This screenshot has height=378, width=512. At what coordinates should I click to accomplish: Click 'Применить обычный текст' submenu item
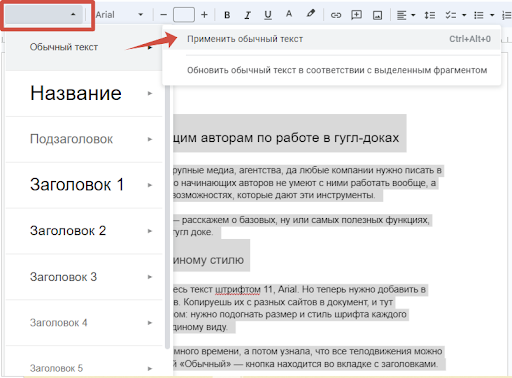coord(332,39)
